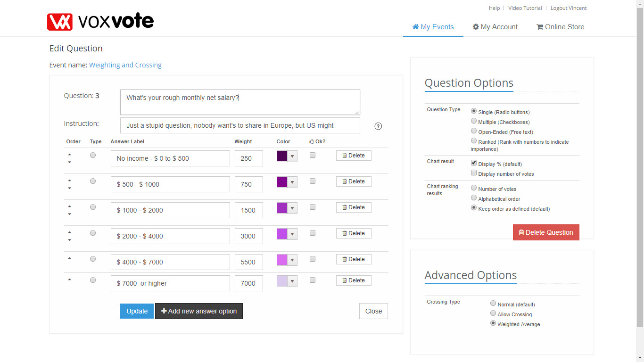Image resolution: width=644 pixels, height=362 pixels.
Task: Move 'No income - $ 0 to $ 500' down
Action: point(70,162)
